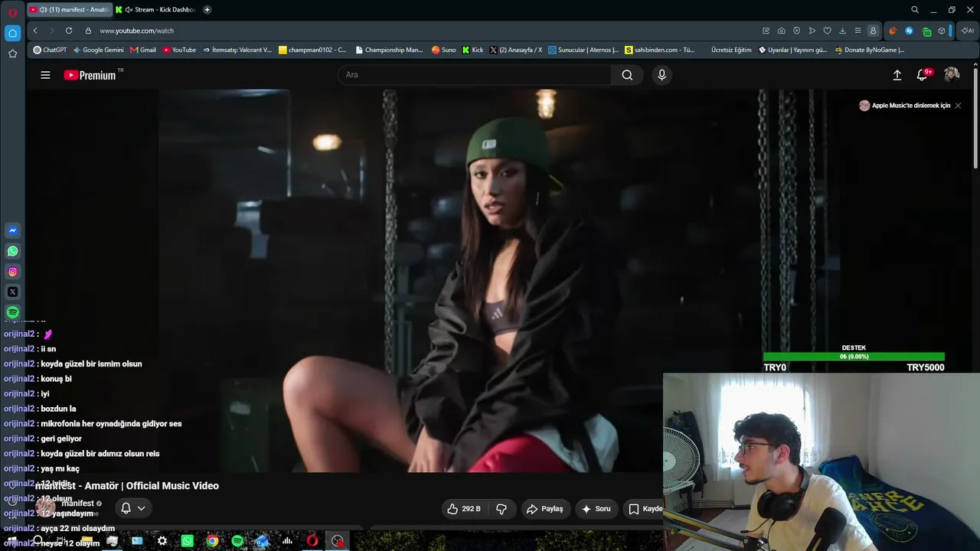Open the Ücretsiz Eğitim bookmark

click(x=731, y=50)
